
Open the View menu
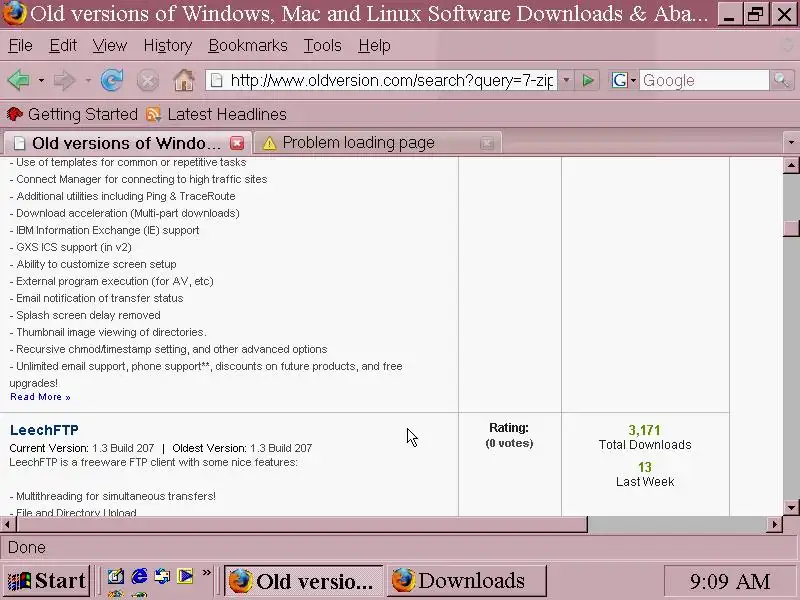point(110,45)
